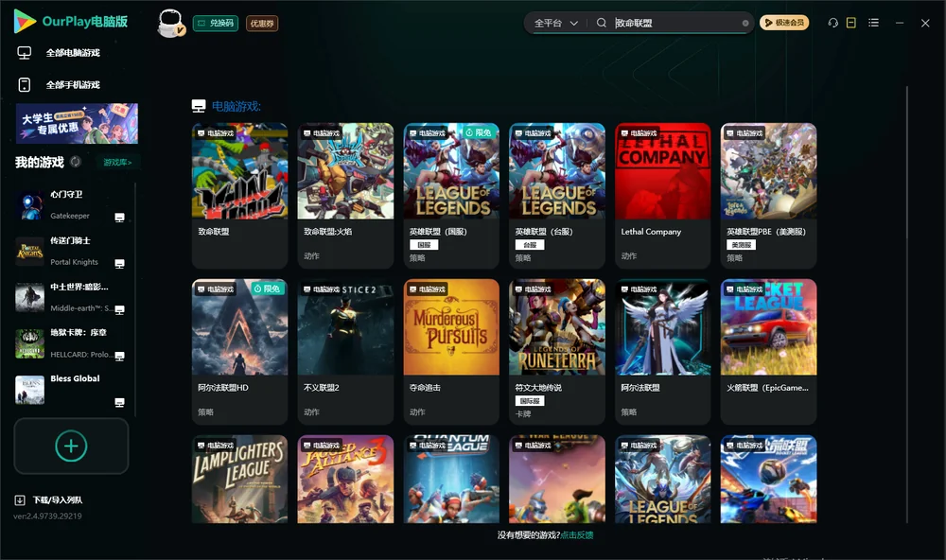
Task: Open the 英雄联盟 (国服) game card
Action: (x=451, y=196)
